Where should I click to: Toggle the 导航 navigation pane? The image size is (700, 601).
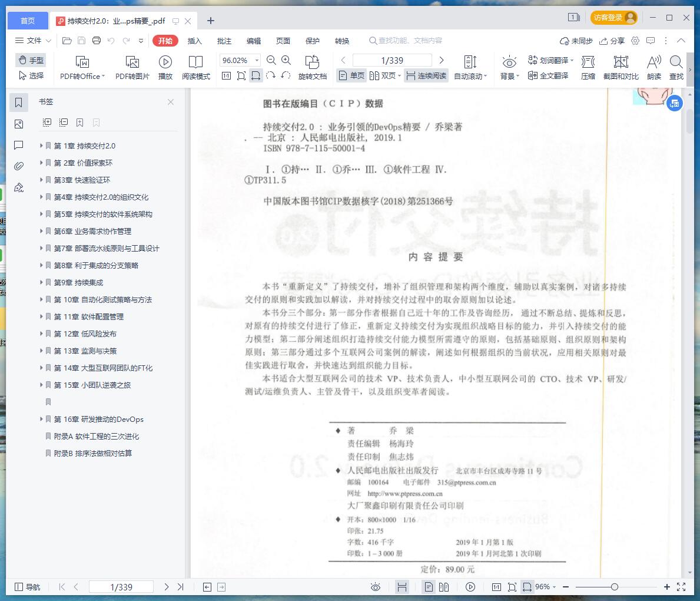click(27, 587)
